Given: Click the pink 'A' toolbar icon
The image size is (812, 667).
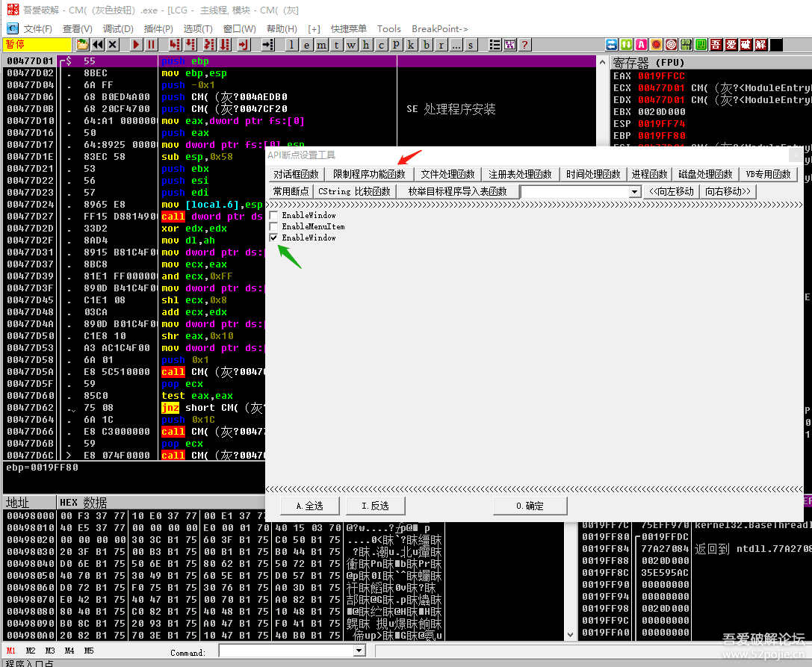Looking at the screenshot, I should click(x=641, y=45).
